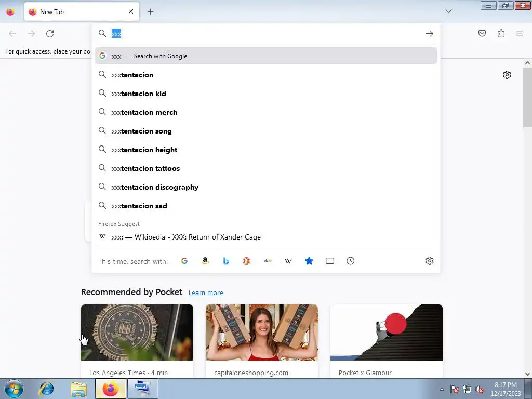Open the Pocket x Glamour card image

pyautogui.click(x=387, y=332)
